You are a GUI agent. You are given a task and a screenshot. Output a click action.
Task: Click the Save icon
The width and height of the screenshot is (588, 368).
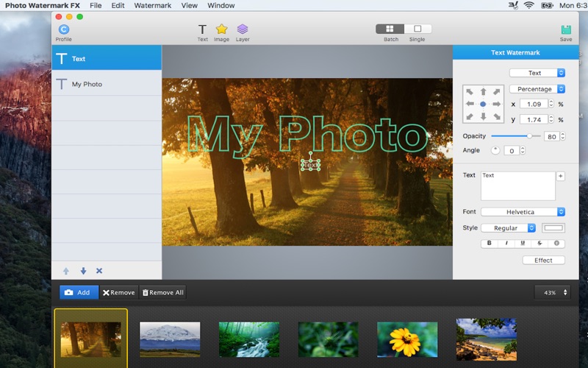pos(566,29)
